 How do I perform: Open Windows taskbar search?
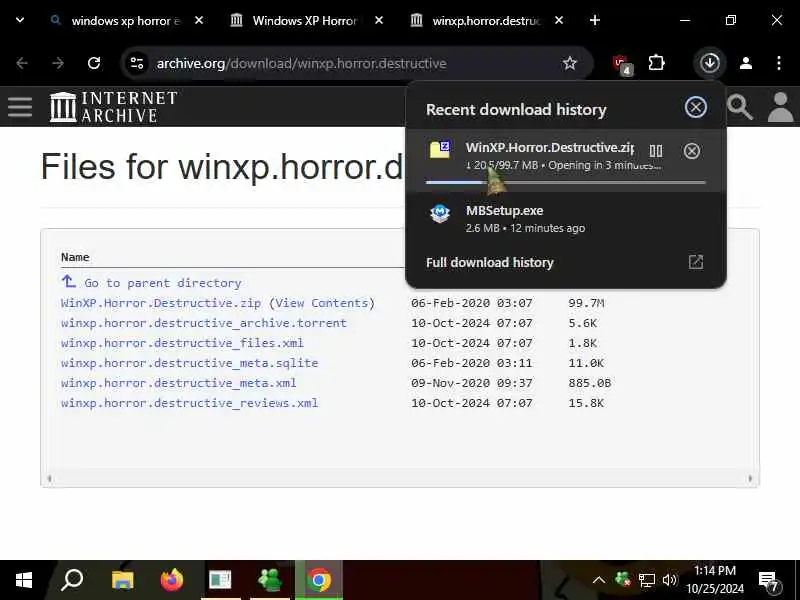pos(72,580)
